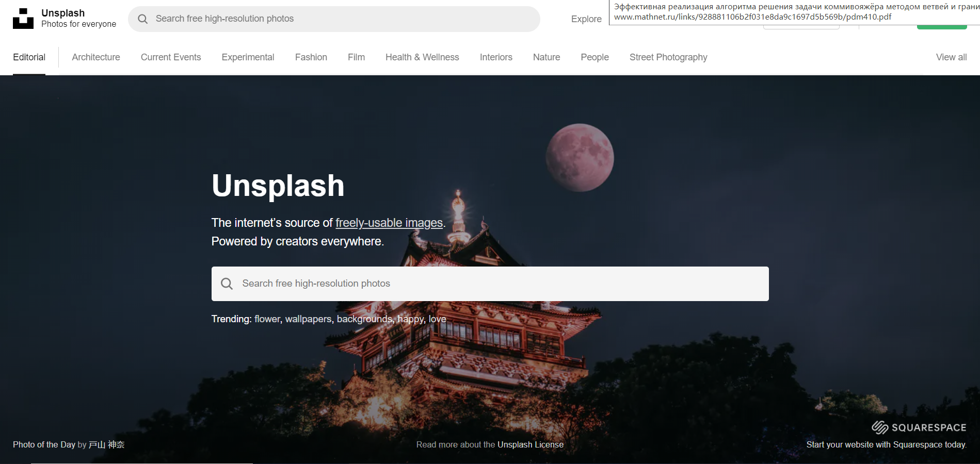Search trending term flower
The width and height of the screenshot is (980, 464).
coord(267,319)
